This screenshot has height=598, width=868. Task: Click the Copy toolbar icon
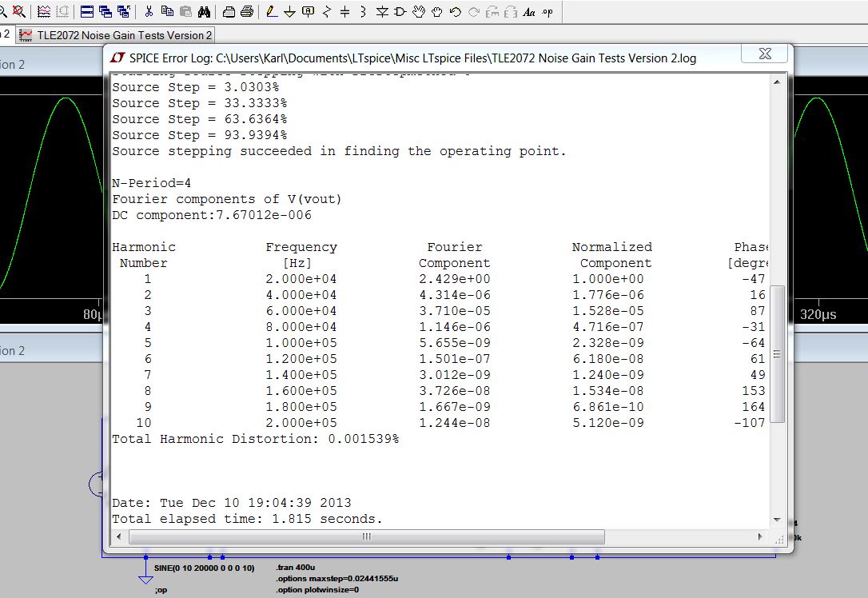tap(166, 11)
